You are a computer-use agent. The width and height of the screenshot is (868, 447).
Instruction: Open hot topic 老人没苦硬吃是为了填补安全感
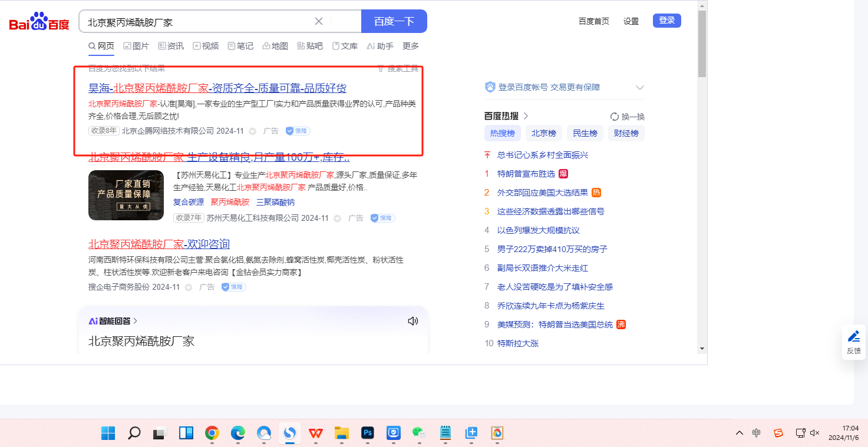point(555,287)
